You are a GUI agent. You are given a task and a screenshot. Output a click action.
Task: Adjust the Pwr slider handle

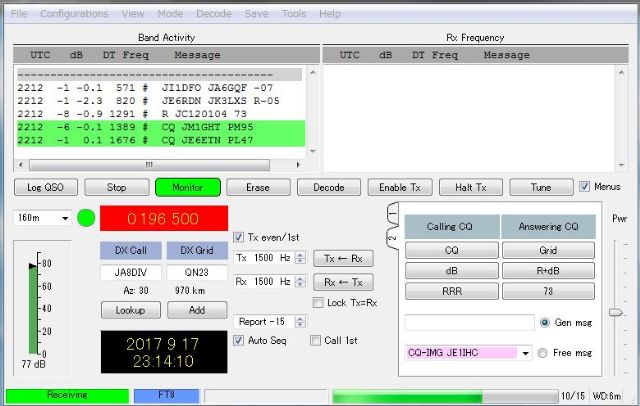tap(616, 313)
